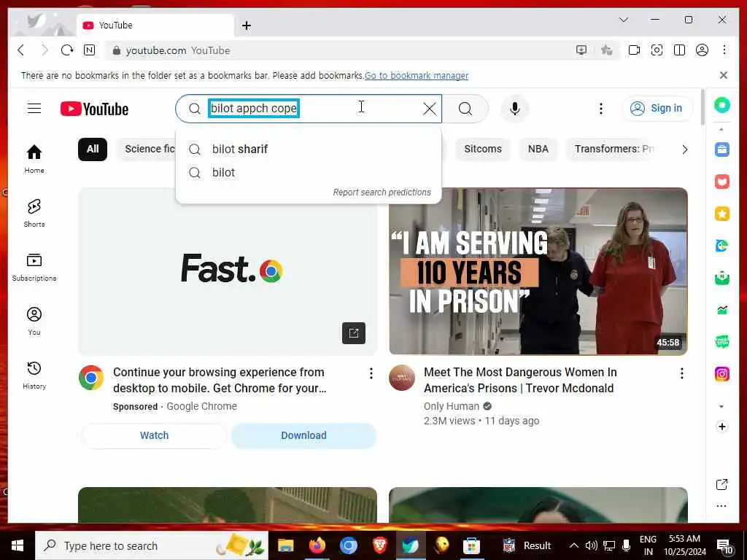Select the All filter chip
Screen dimensions: 747x560
tap(93, 149)
